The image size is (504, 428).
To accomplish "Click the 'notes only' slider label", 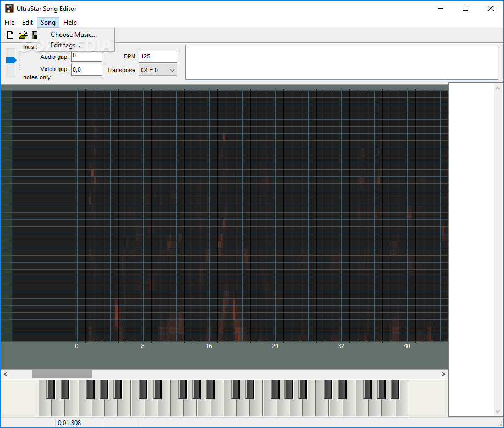I will (37, 77).
